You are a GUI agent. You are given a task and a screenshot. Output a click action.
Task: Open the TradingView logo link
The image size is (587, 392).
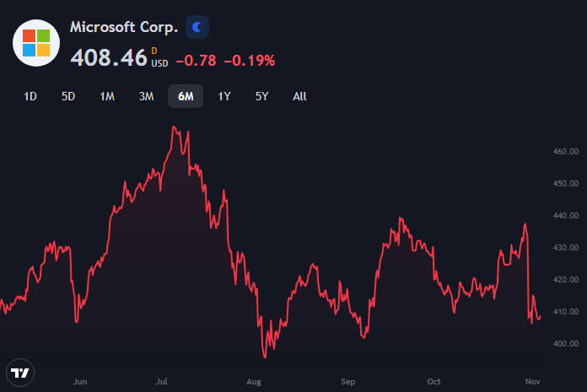(20, 373)
